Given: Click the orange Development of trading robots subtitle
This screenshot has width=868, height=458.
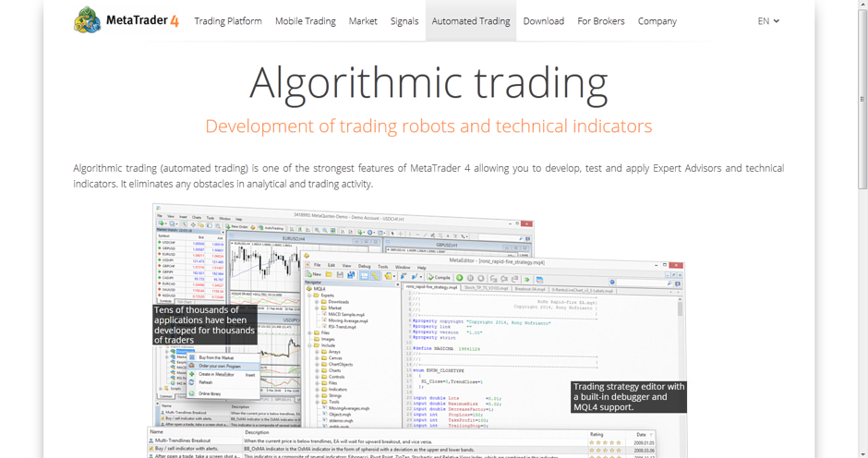Looking at the screenshot, I should (428, 127).
